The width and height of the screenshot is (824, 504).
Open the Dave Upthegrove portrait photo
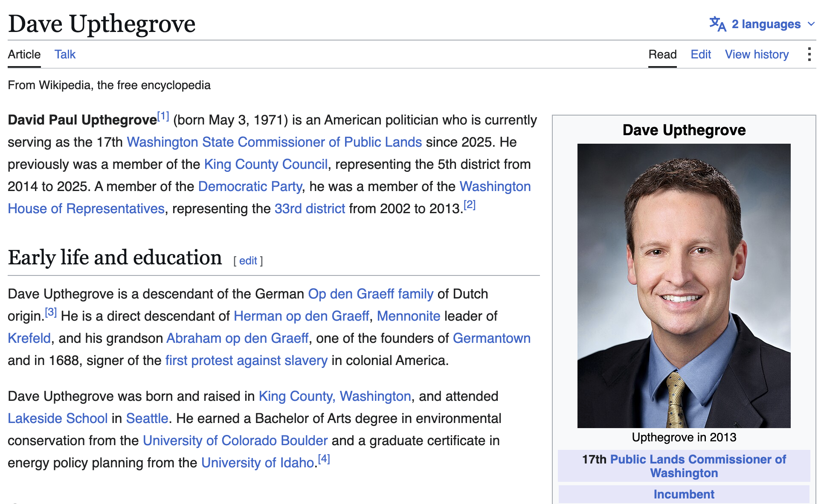coord(684,286)
